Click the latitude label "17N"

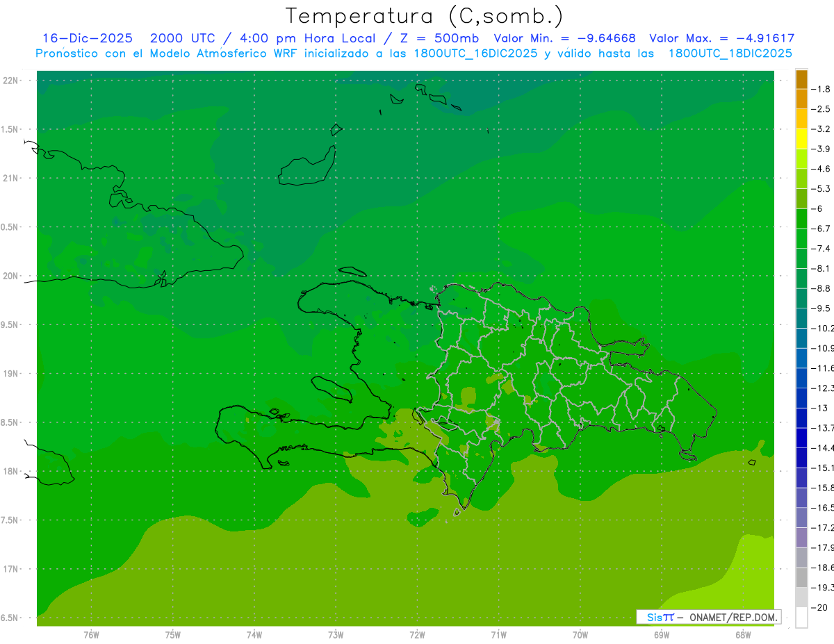point(12,569)
